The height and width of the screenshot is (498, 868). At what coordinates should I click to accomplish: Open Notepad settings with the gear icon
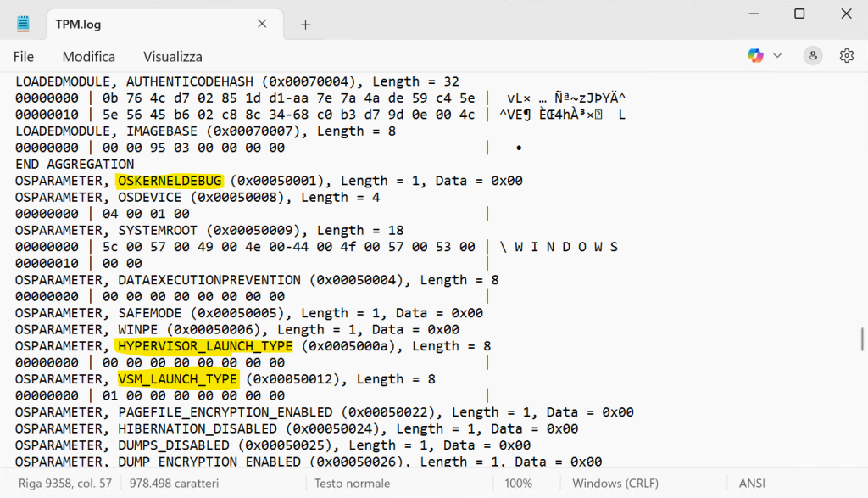846,55
